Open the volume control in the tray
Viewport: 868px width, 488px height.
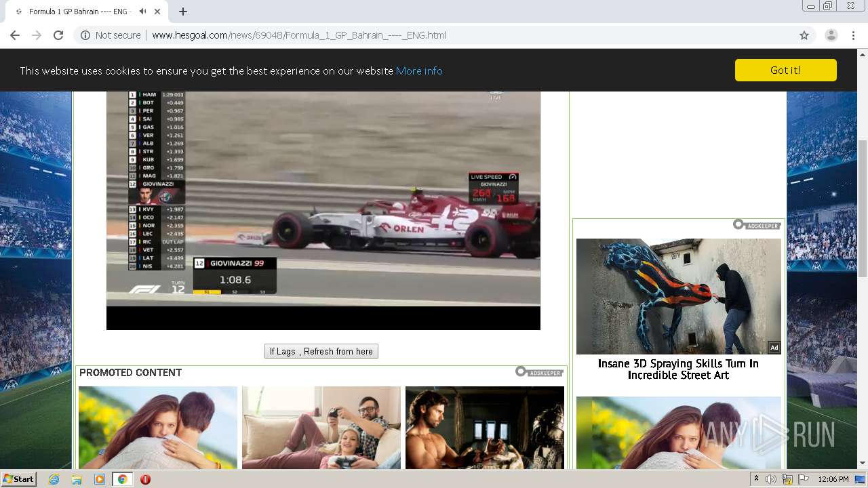[771, 479]
